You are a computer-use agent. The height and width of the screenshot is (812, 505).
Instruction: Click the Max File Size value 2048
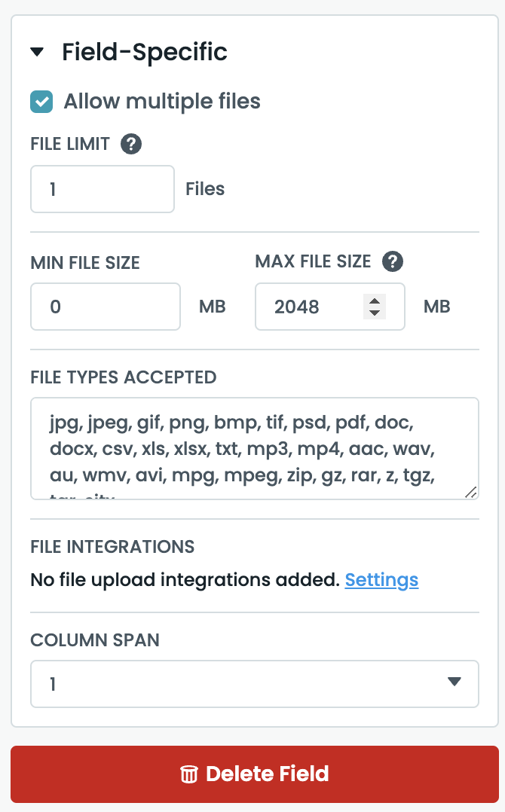[297, 307]
